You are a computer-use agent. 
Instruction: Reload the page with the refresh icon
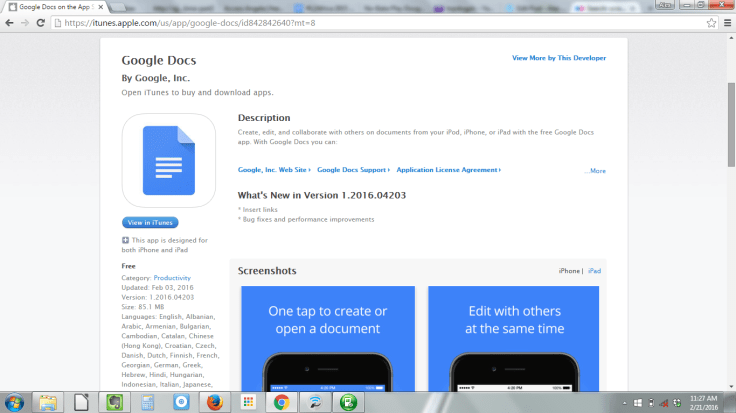click(41, 23)
